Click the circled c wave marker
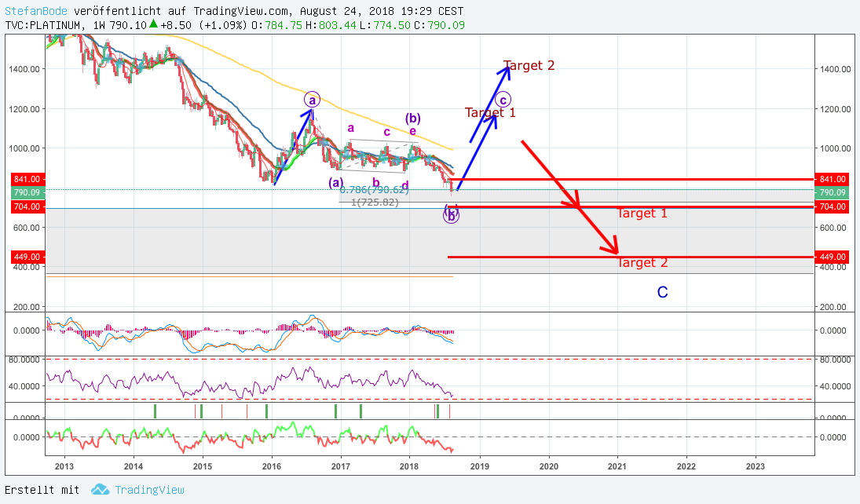Screen dimensions: 860x504 503,100
